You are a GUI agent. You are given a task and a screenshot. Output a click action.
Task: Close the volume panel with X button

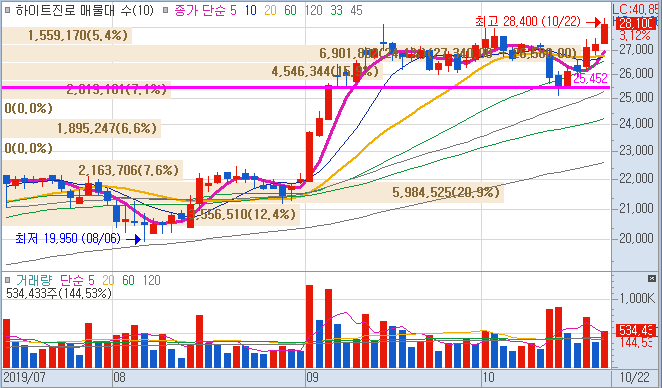(x=651, y=279)
